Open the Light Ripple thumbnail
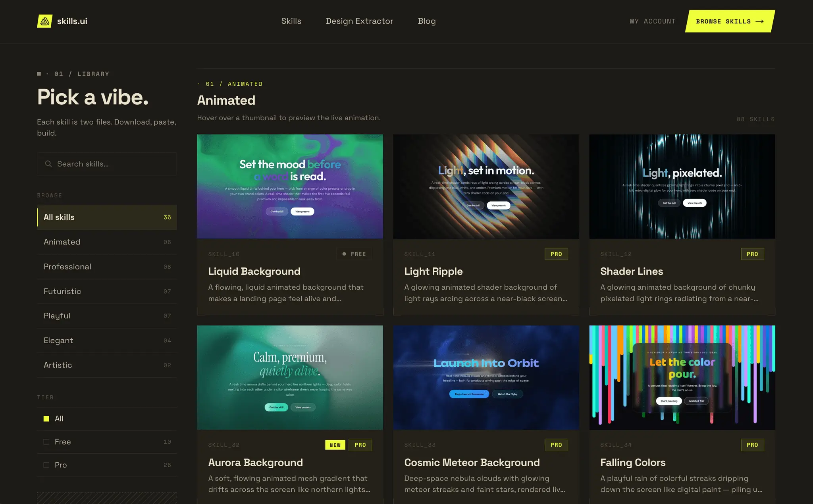The image size is (813, 504). click(486, 187)
